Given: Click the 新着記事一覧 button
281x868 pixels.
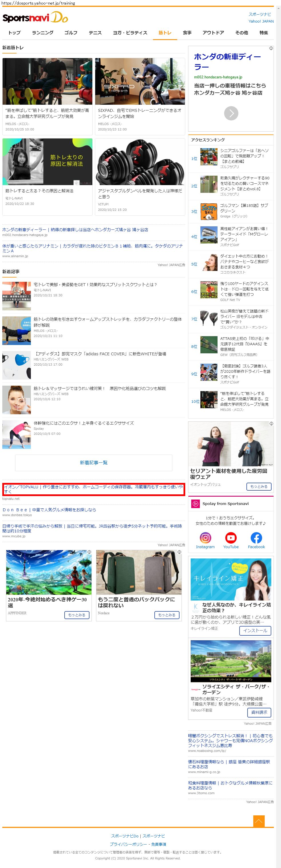Looking at the screenshot, I should [x=93, y=463].
